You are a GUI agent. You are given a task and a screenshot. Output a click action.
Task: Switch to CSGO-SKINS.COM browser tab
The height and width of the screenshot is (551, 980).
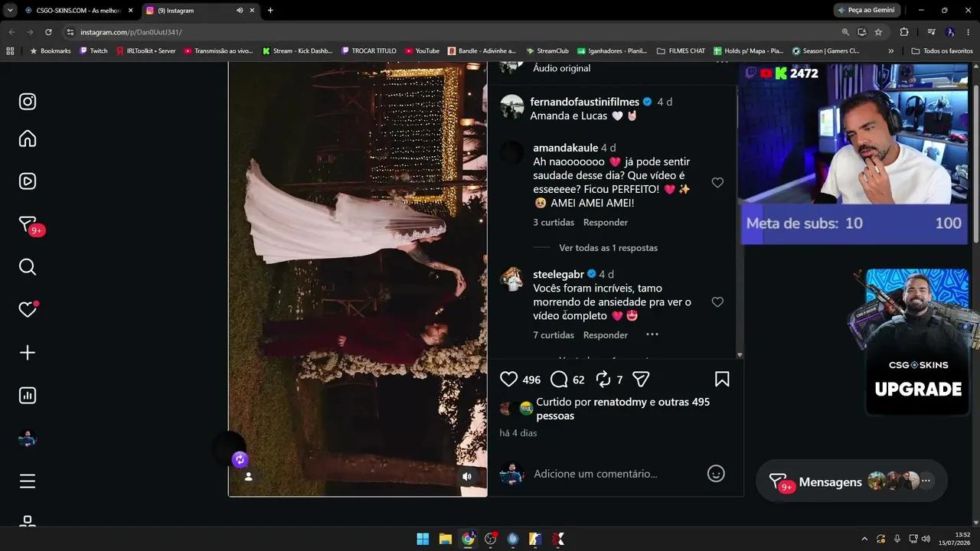(79, 11)
